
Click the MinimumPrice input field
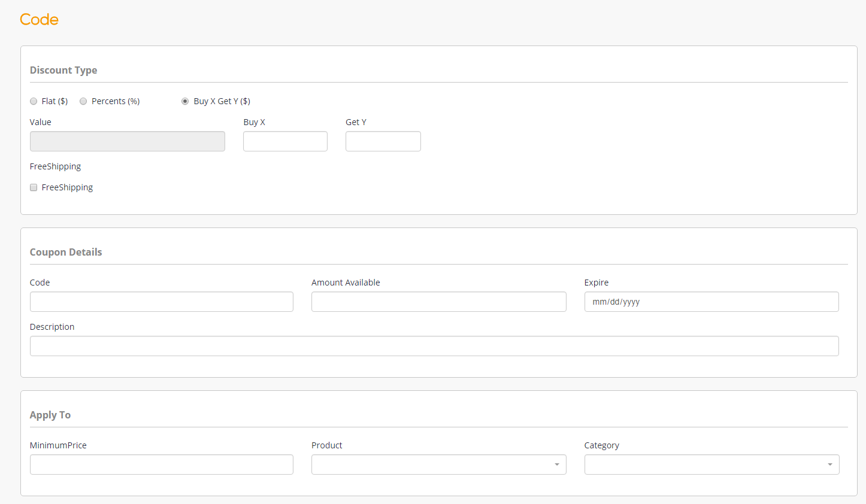162,464
